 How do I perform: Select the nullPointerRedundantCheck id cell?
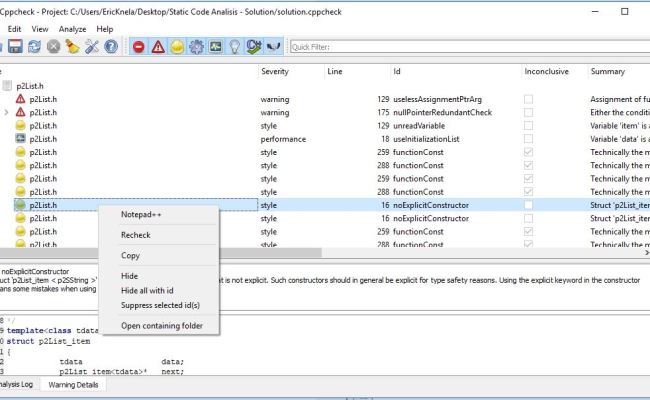(442, 112)
